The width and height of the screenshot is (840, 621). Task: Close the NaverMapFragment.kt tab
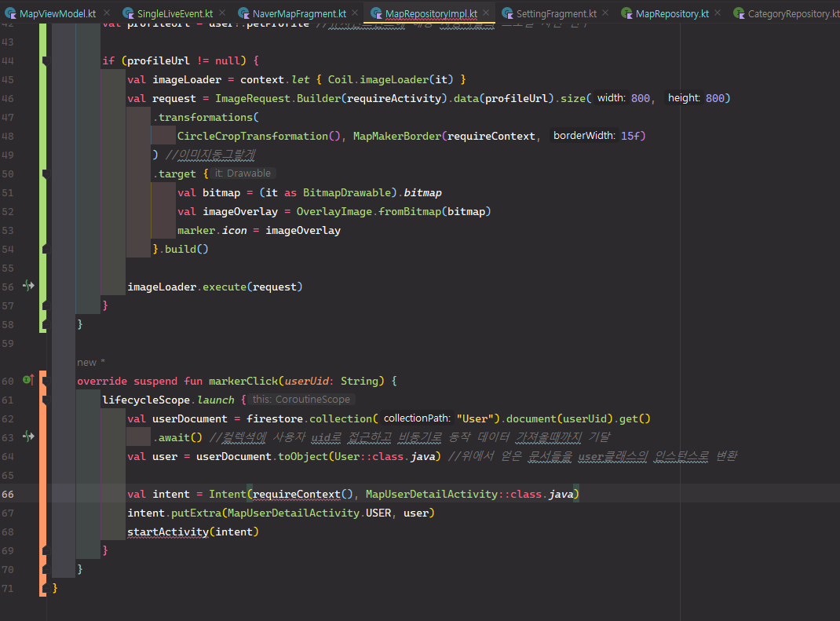[x=355, y=13]
